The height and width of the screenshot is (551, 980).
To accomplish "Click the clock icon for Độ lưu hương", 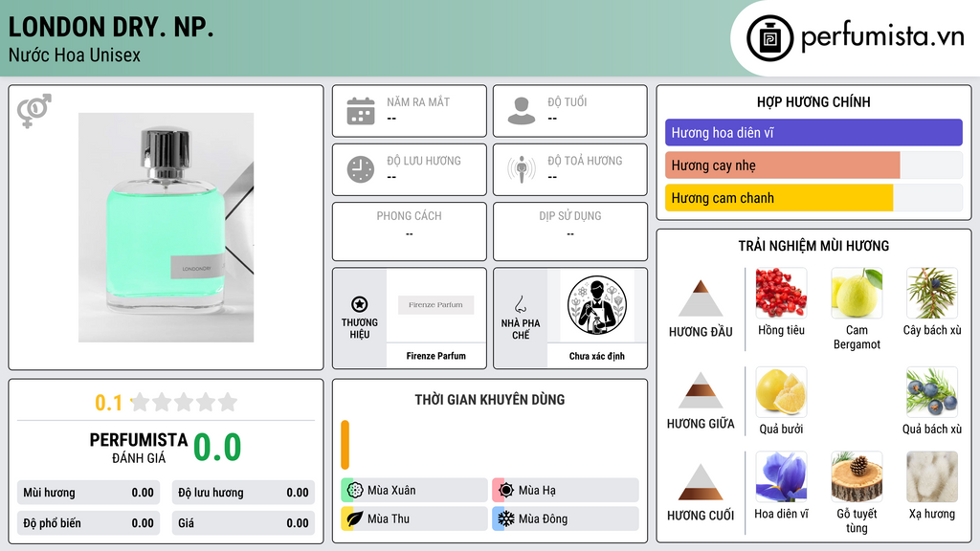I will point(361,169).
